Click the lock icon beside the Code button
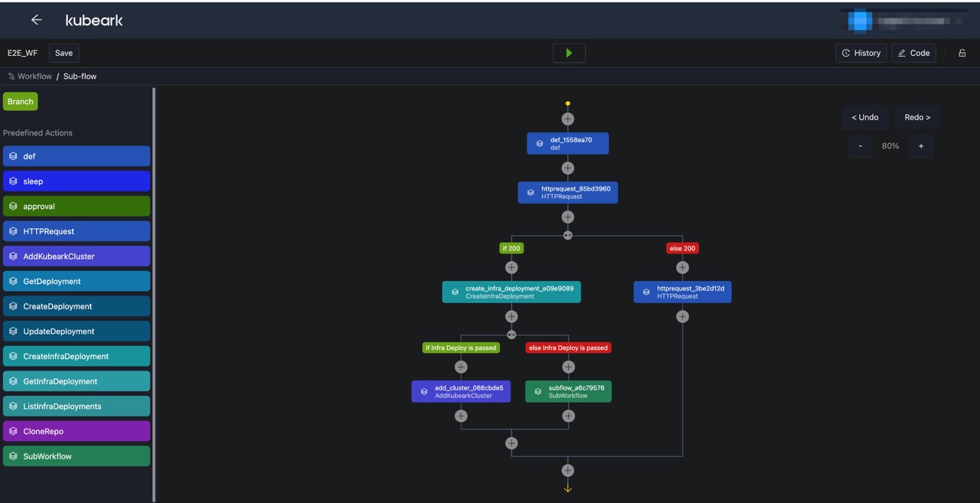Viewport: 980px width, 503px height. point(962,53)
